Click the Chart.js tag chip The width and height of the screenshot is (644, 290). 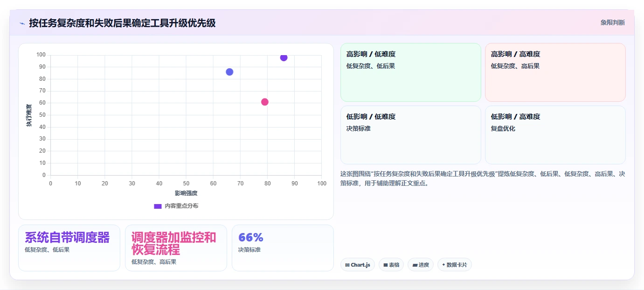coord(358,265)
